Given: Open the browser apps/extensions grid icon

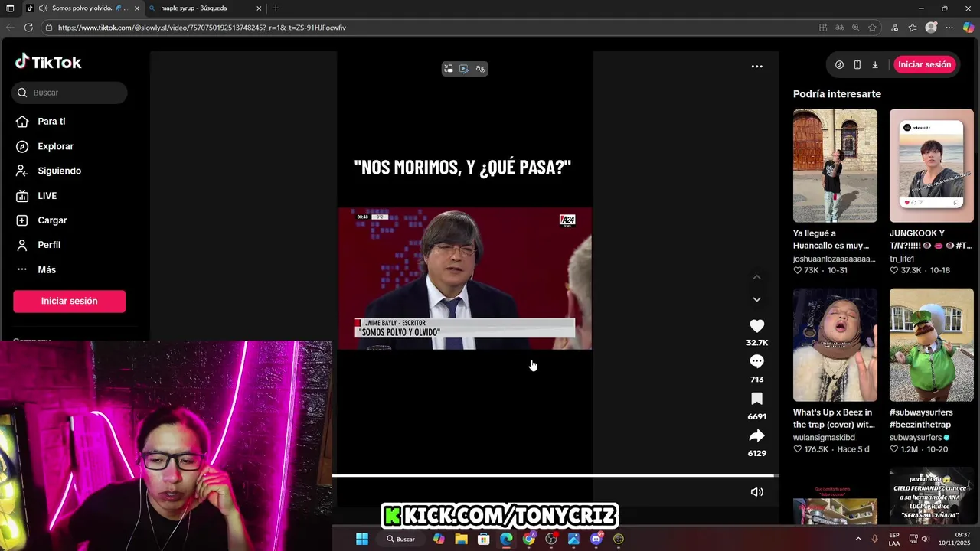Looking at the screenshot, I should point(823,28).
